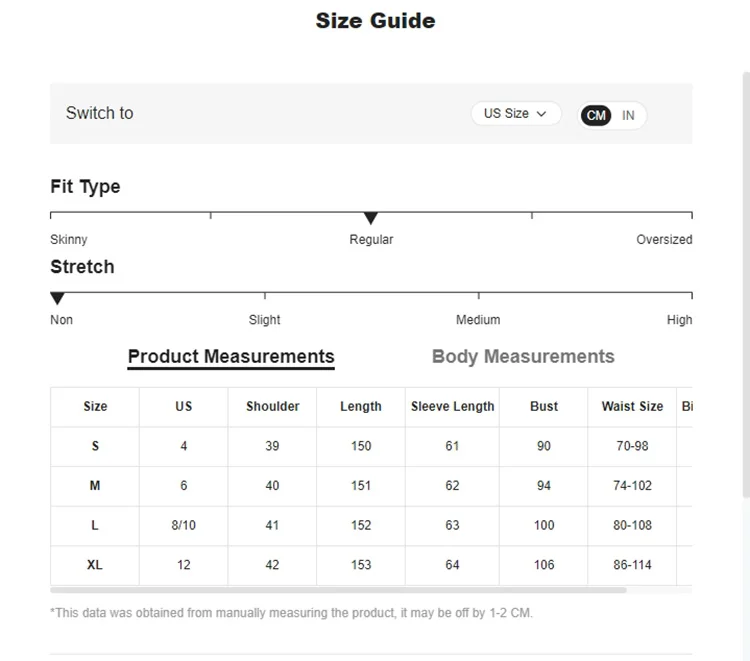Click the vertical page scrollbar
The image size is (750, 661).
[746, 285]
